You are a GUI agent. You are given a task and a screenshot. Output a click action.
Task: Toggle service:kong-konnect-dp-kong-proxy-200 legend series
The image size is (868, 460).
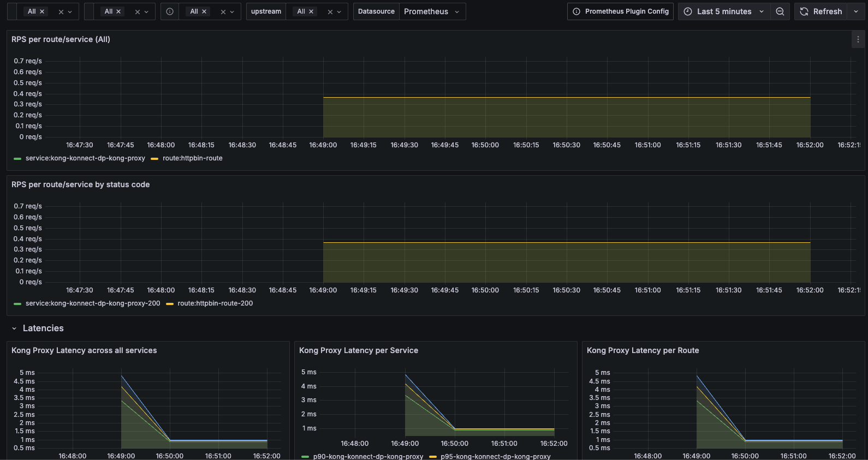pos(93,303)
